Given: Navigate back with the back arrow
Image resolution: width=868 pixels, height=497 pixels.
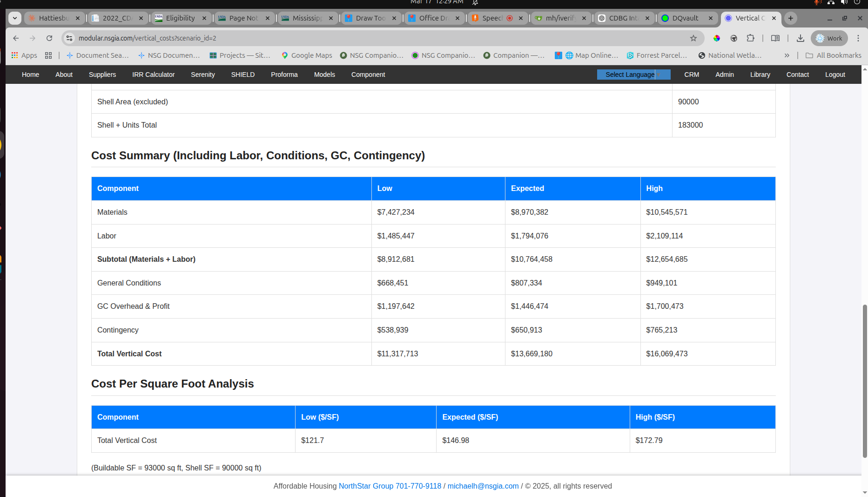Looking at the screenshot, I should [x=16, y=38].
